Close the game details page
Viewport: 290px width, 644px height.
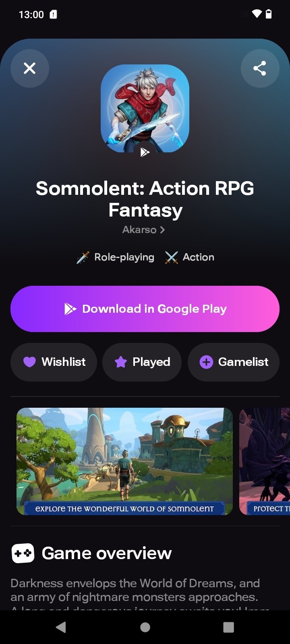pos(30,68)
